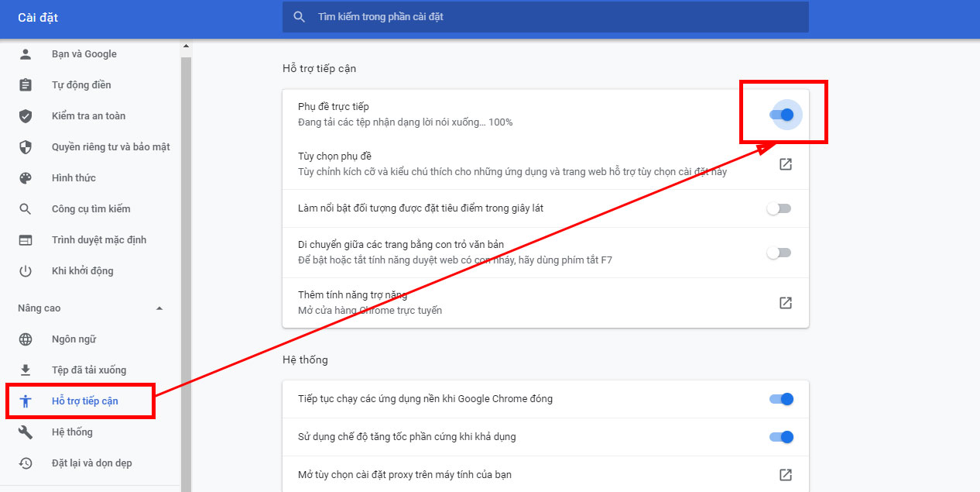Screen dimensions: 980x492
Task: Enable Làm nổi bật đối tượng toggle
Action: pos(779,208)
